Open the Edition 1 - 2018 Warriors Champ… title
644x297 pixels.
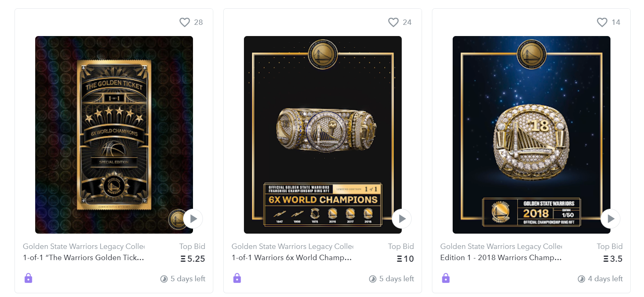point(501,258)
